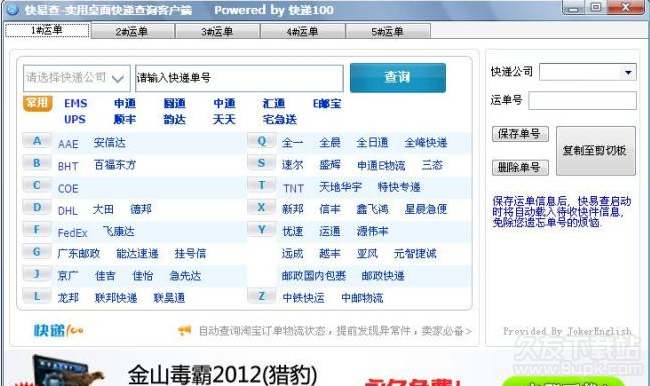
Task: Go to the 5#运单 tab
Action: click(x=388, y=32)
